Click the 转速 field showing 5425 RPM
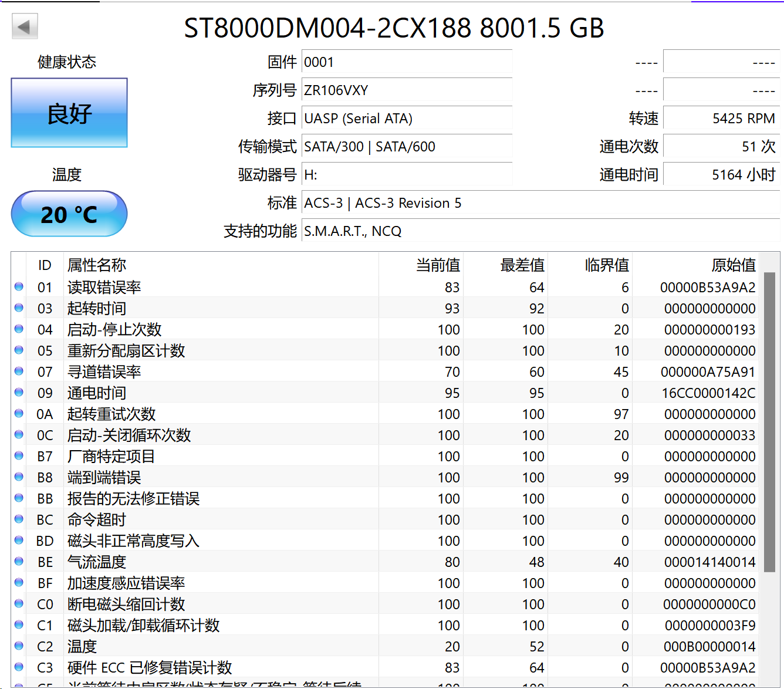 coord(721,119)
